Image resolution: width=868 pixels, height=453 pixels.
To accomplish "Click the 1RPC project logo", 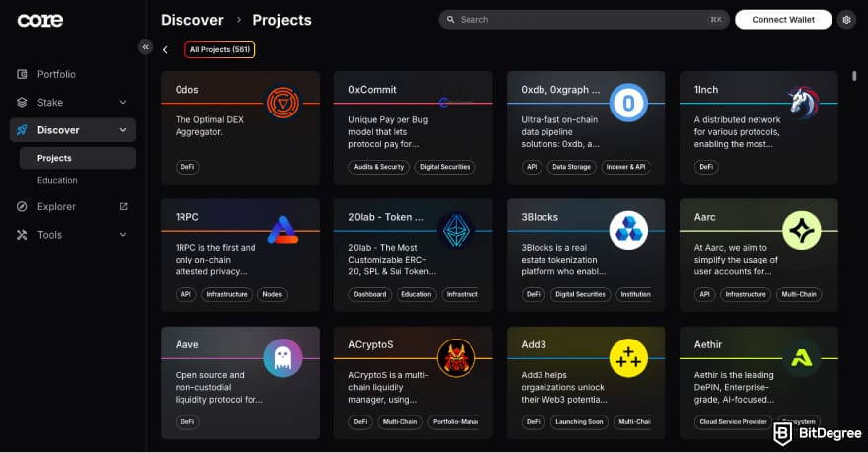I will 283,230.
